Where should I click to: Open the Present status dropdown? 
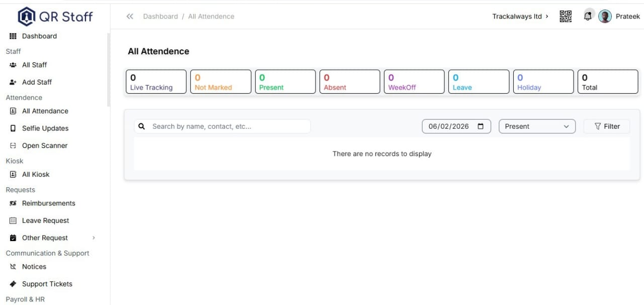(x=537, y=126)
